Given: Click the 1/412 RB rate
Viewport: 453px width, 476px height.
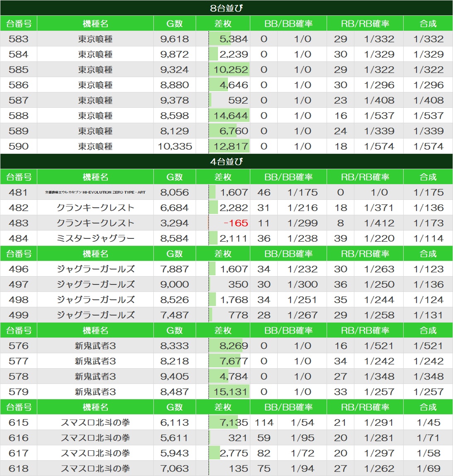Looking at the screenshot, I should [379, 223].
